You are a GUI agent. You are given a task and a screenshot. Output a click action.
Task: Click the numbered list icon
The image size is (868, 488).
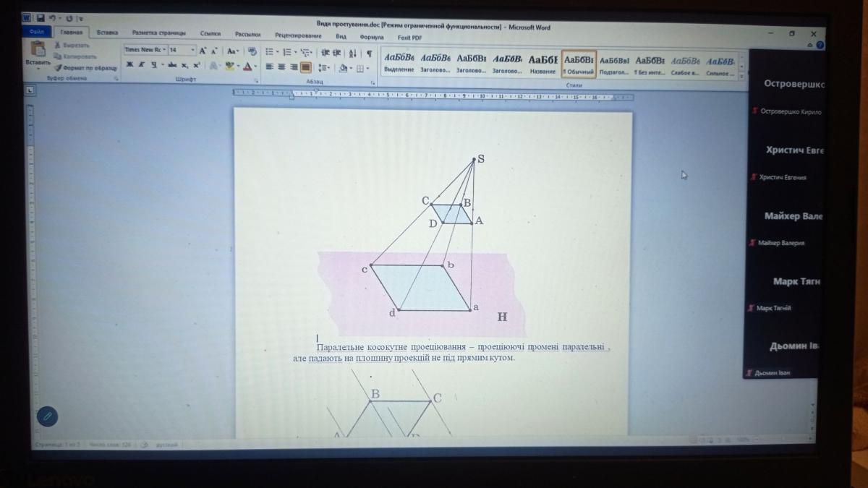point(287,52)
